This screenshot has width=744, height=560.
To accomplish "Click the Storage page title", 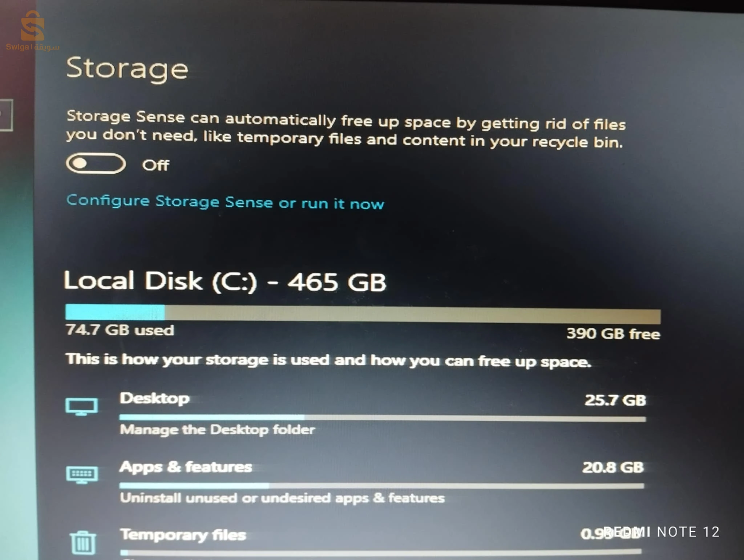I will [127, 69].
